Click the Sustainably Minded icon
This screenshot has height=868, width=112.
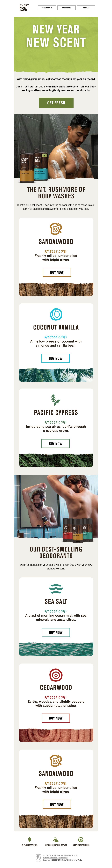coord(81,839)
